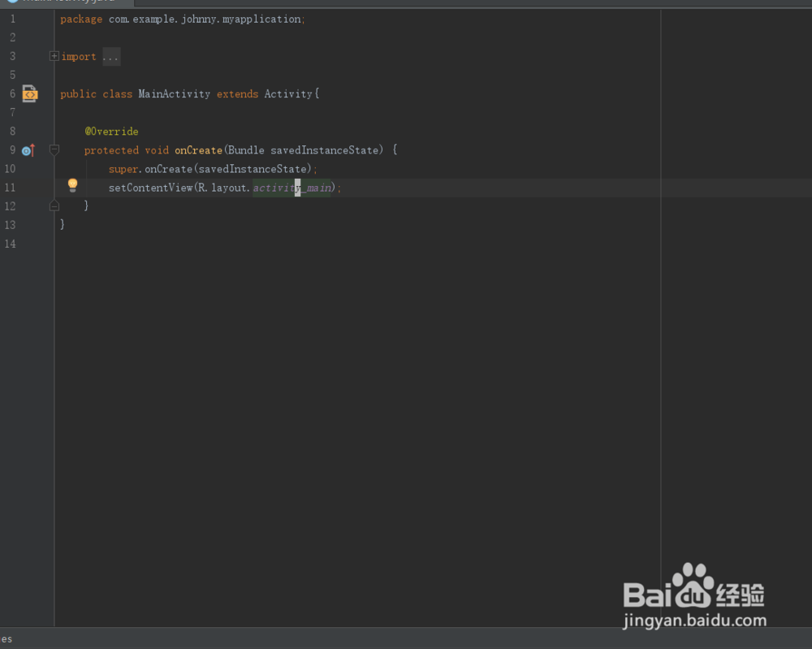Screen dimensions: 812x649
Task: Click the word package on line 1
Action: [81, 19]
